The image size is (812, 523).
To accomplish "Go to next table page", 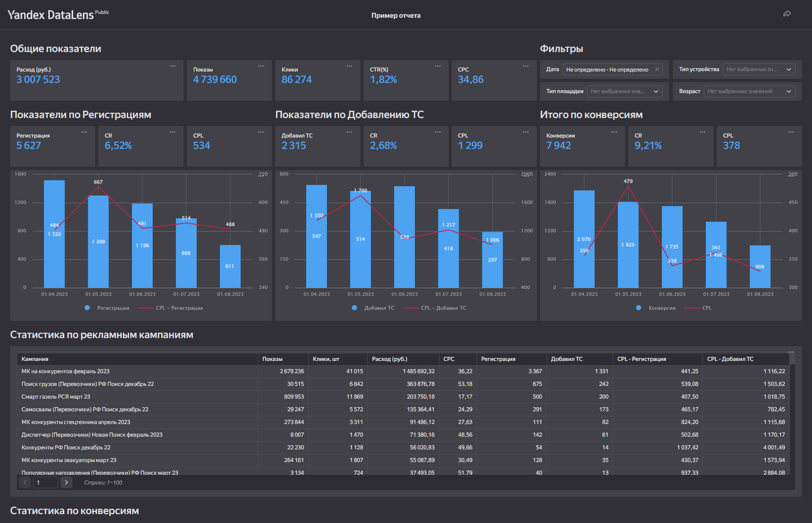I will coord(66,482).
